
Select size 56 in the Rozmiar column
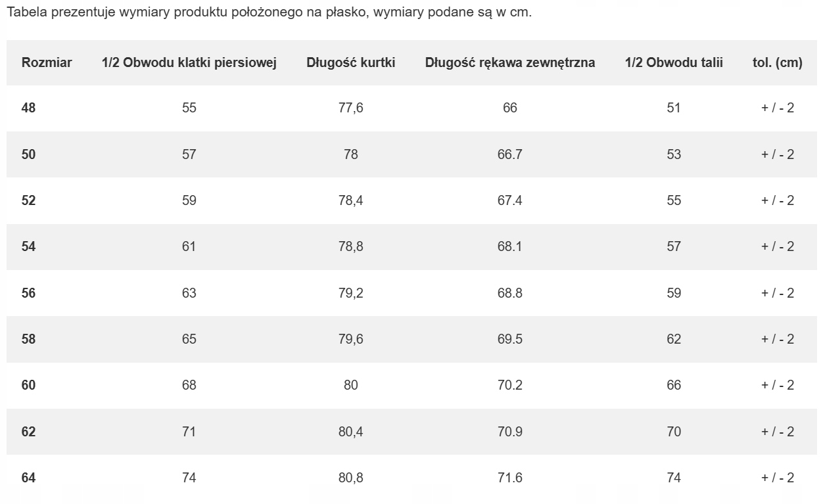pyautogui.click(x=29, y=293)
